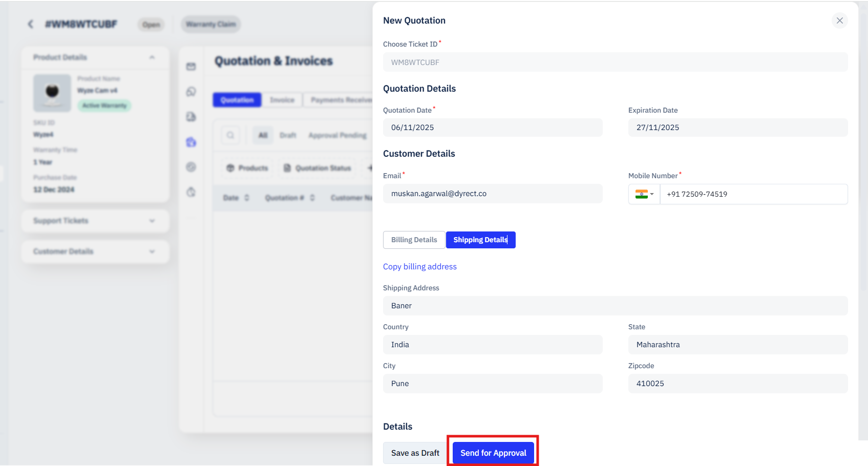Select the highlighted quotation icon in sidebar

[x=191, y=142]
